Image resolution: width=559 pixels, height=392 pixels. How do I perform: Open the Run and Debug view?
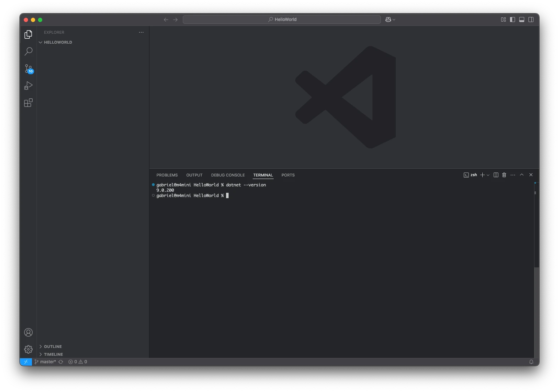coord(28,86)
